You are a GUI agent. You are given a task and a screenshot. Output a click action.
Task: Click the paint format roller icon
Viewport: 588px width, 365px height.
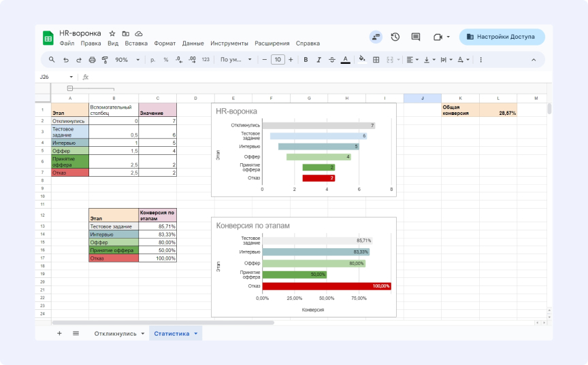[x=105, y=60]
